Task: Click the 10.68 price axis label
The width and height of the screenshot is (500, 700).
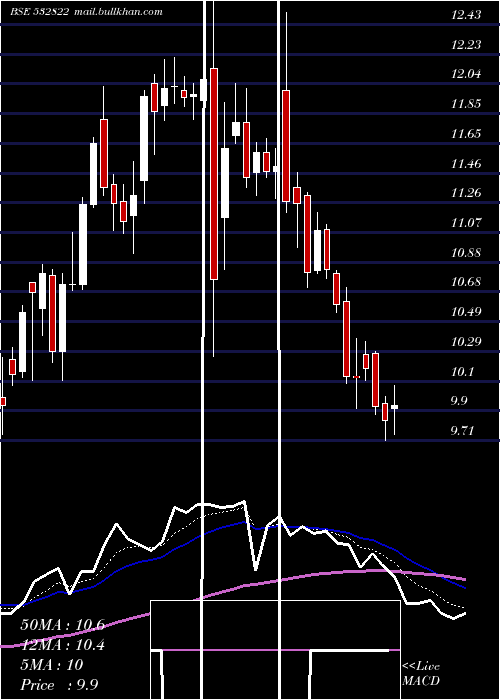Action: coord(466,282)
